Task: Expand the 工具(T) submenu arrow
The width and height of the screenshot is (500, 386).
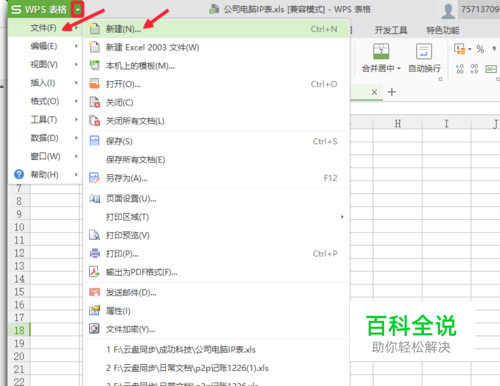Action: pos(76,119)
